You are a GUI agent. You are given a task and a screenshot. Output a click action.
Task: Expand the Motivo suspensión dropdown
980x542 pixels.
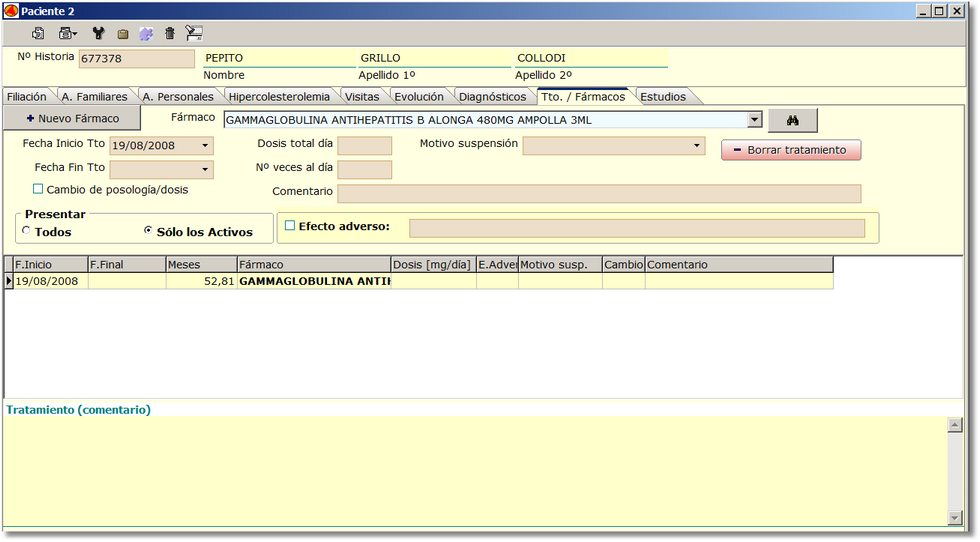(697, 146)
